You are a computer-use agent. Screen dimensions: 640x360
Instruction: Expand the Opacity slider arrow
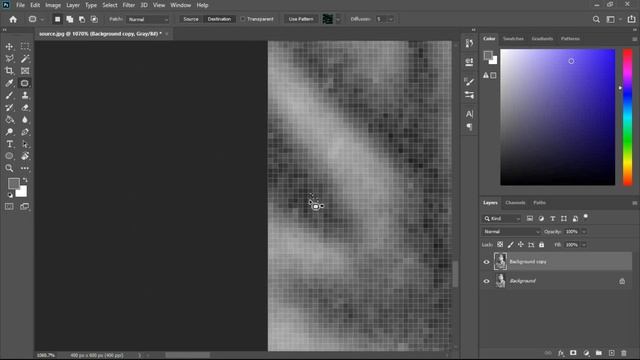[584, 232]
